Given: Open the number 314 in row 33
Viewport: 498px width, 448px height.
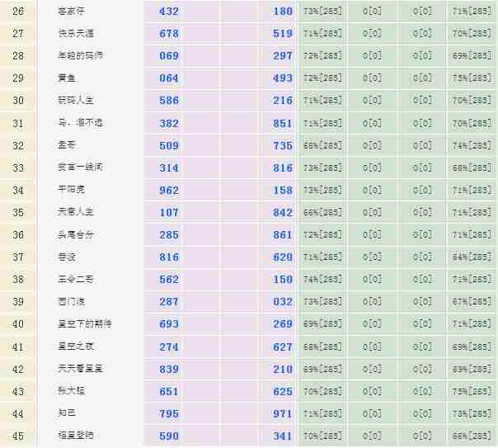Looking at the screenshot, I should coord(168,167).
